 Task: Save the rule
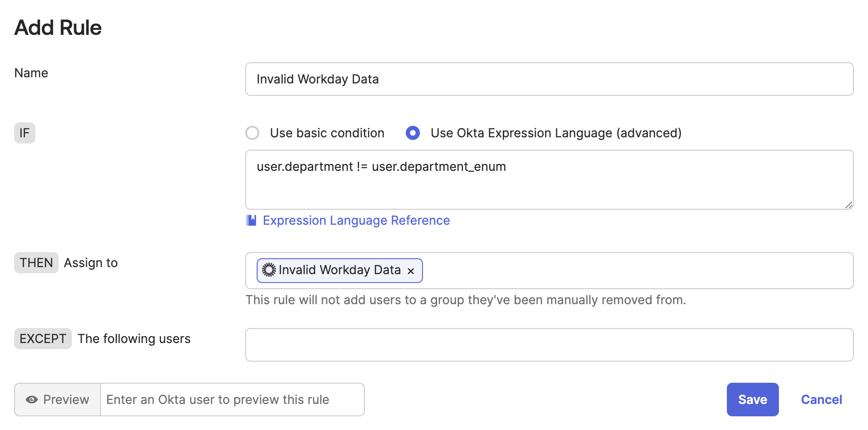click(x=752, y=400)
